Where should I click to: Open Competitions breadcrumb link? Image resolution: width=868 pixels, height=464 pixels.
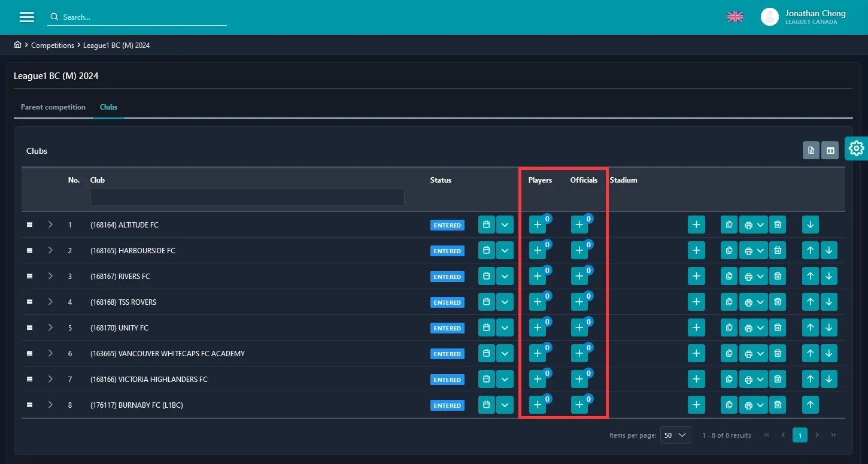[53, 45]
